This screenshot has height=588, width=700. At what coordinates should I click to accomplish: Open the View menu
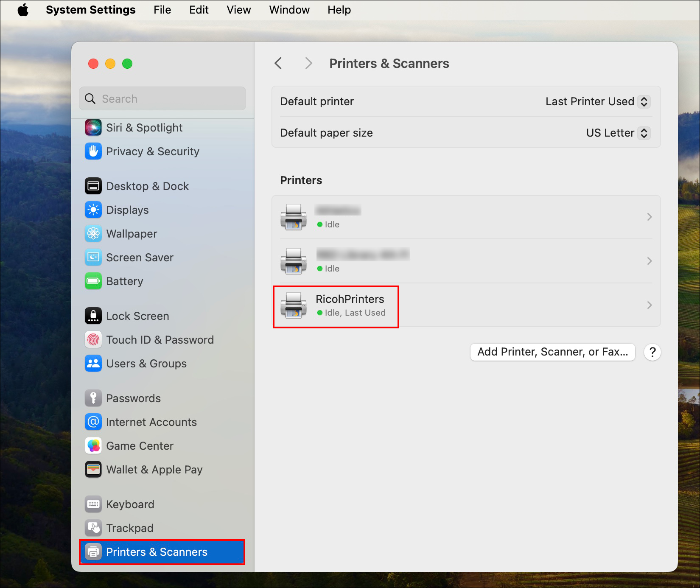click(238, 10)
